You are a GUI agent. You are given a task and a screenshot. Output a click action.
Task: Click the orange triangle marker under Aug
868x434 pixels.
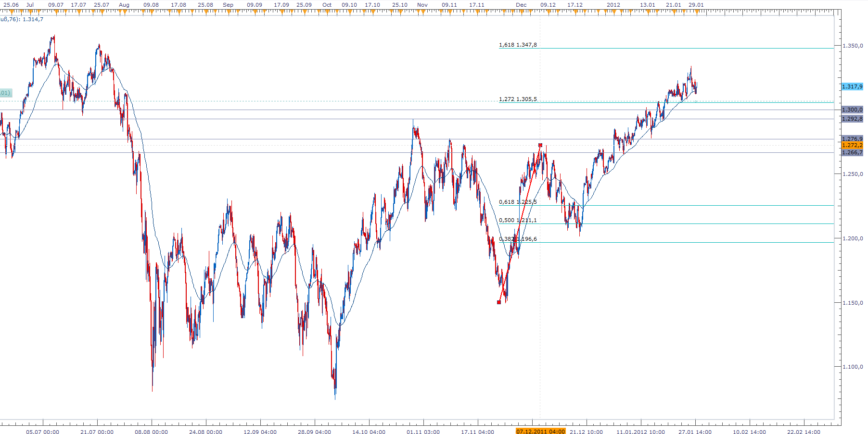click(125, 12)
